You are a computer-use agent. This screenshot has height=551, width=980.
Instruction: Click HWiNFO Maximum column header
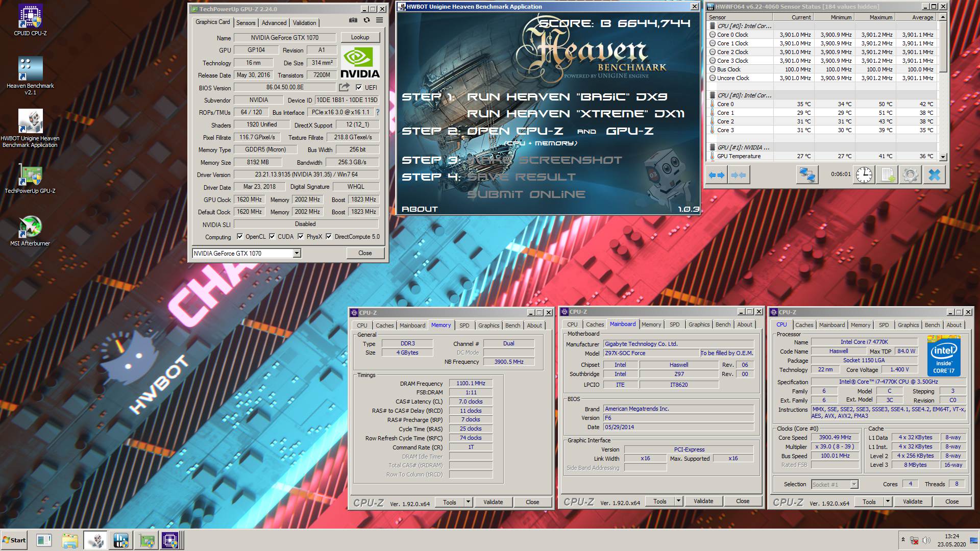[x=875, y=17]
